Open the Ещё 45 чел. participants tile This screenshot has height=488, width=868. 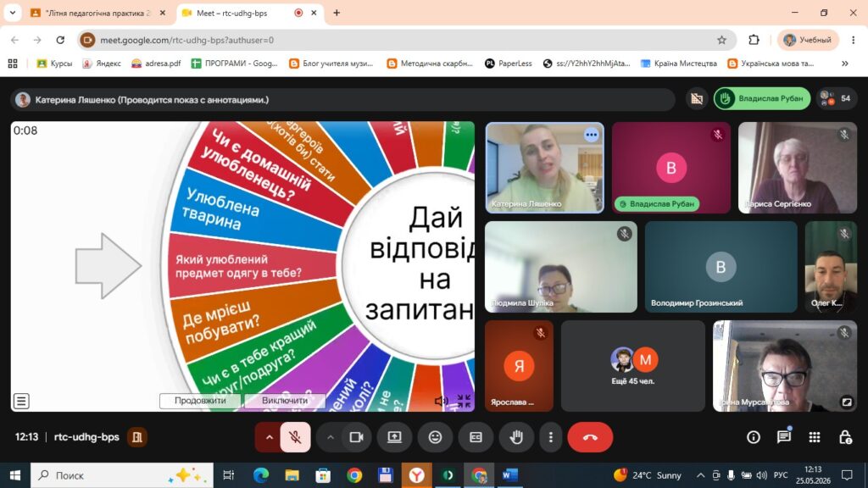pos(632,366)
